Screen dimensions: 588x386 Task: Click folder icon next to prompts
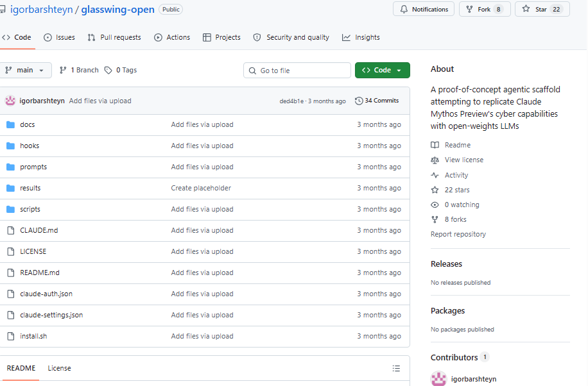pyautogui.click(x=10, y=167)
